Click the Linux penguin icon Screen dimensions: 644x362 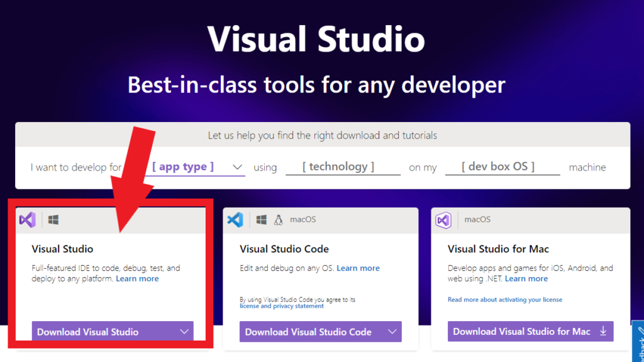(x=278, y=220)
